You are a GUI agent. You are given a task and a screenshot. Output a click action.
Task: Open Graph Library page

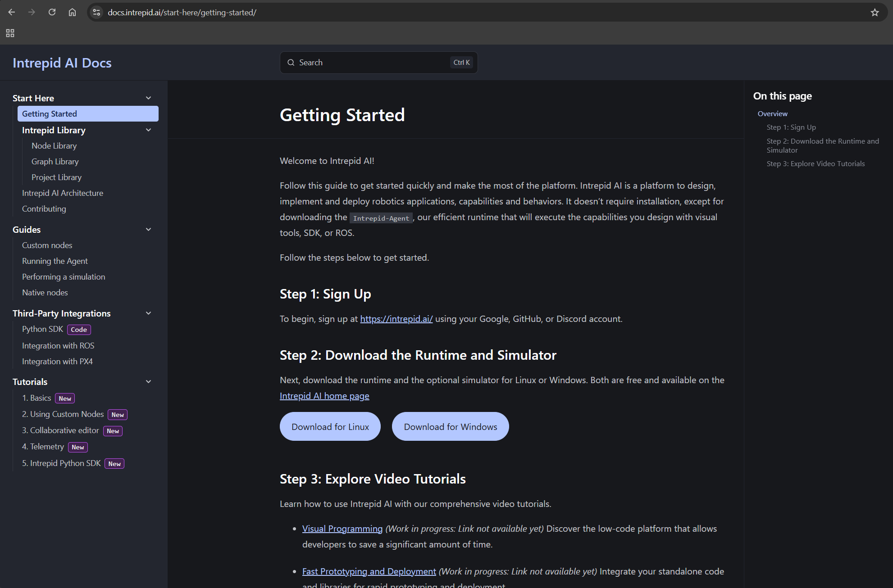55,161
